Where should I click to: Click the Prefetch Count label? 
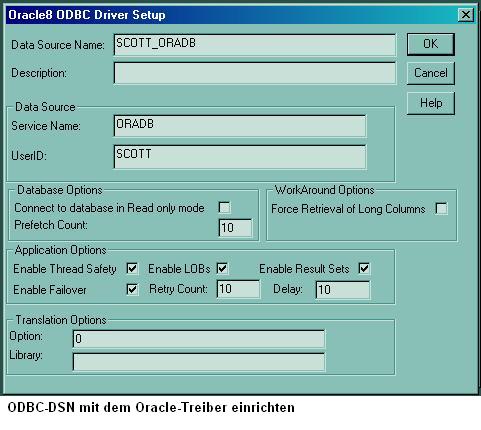click(51, 225)
